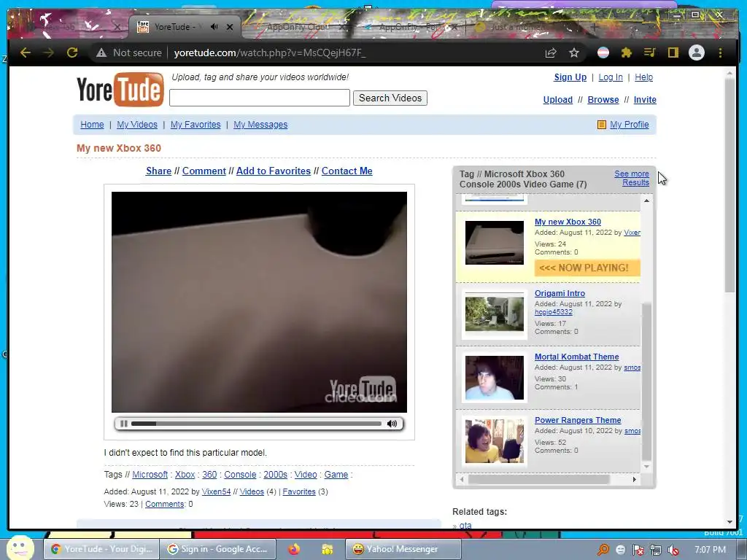Click the 2000s tag link
This screenshot has height=560, width=747.
point(275,475)
